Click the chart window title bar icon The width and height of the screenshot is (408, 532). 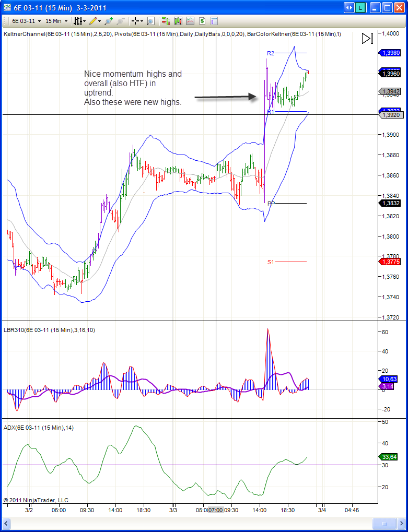pyautogui.click(x=7, y=7)
